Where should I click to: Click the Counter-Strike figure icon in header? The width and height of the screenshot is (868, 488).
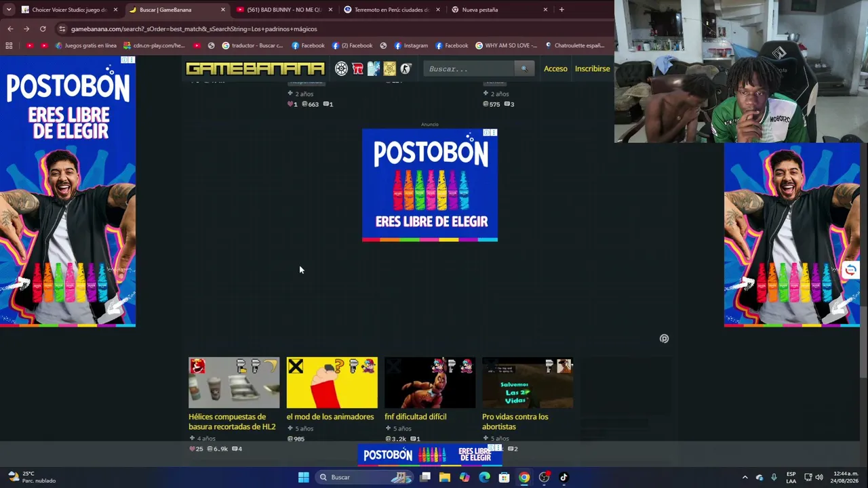point(406,68)
